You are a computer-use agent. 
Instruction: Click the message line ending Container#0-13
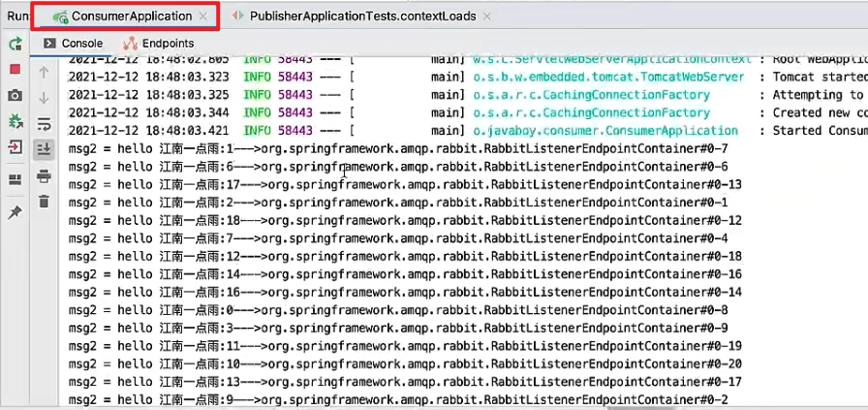coord(405,184)
